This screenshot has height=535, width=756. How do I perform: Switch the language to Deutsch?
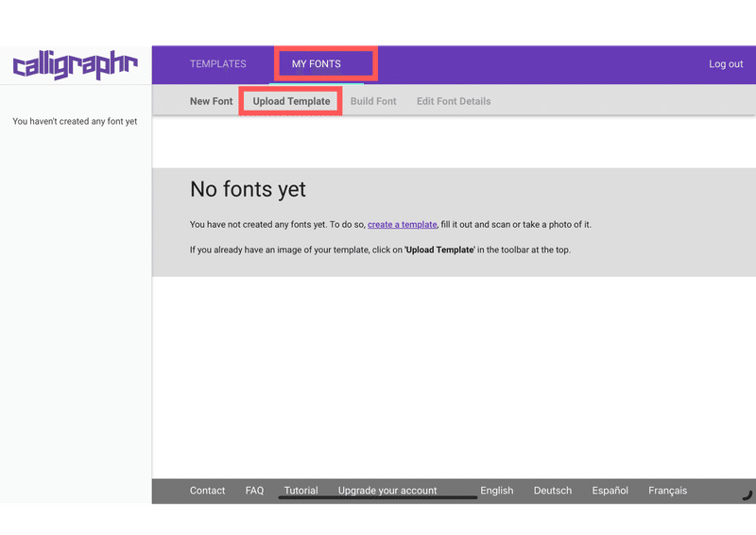point(553,491)
